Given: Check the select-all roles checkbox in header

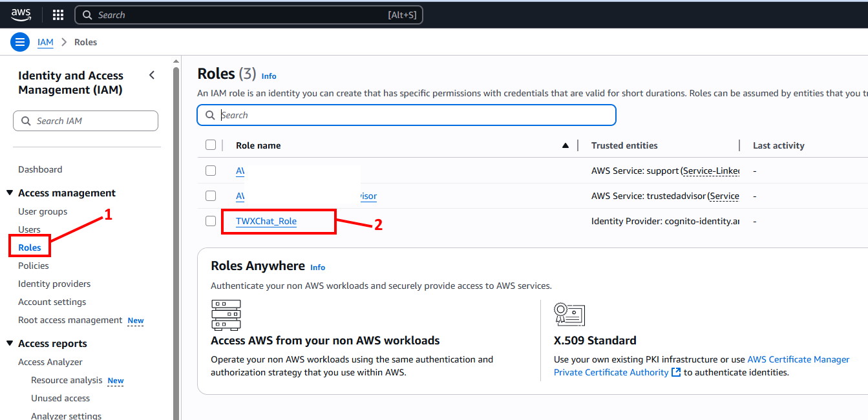Looking at the screenshot, I should point(211,145).
